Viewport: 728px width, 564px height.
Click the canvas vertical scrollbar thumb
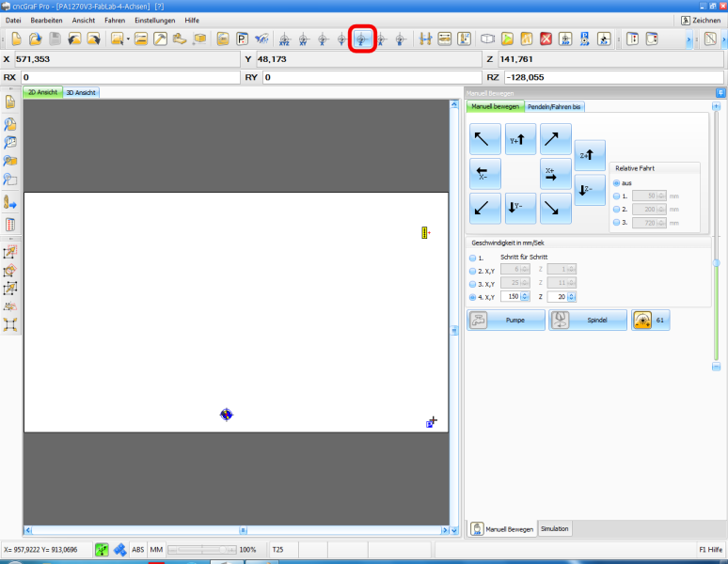click(x=454, y=331)
